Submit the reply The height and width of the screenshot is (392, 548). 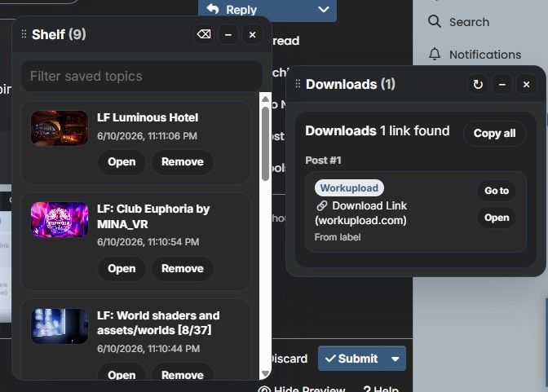click(x=351, y=359)
